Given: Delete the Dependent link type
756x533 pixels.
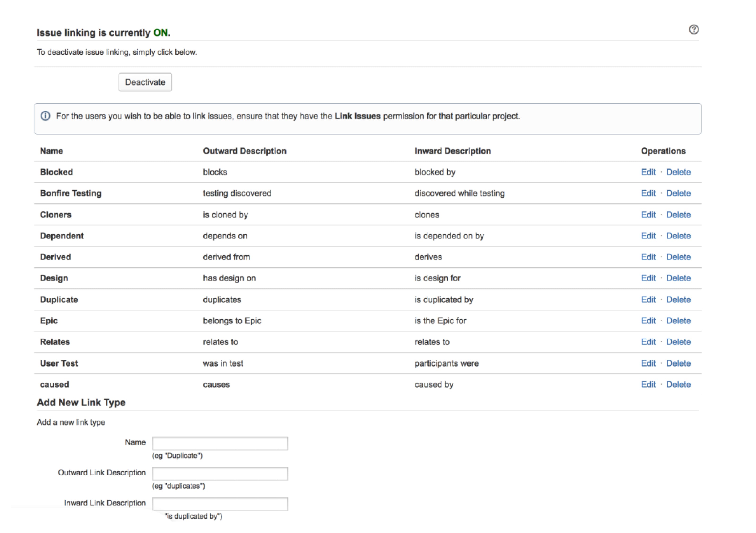Looking at the screenshot, I should [x=678, y=236].
